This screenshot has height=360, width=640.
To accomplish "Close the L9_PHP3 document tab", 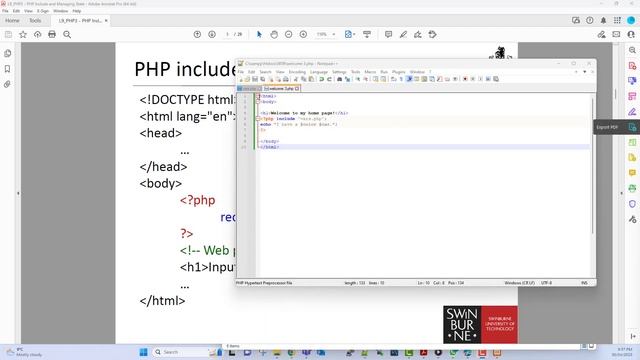I will point(106,20).
